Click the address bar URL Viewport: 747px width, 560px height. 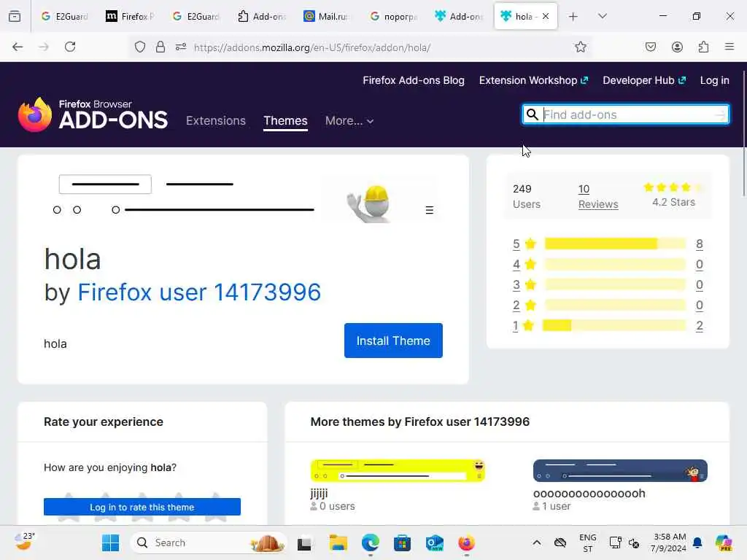[312, 47]
